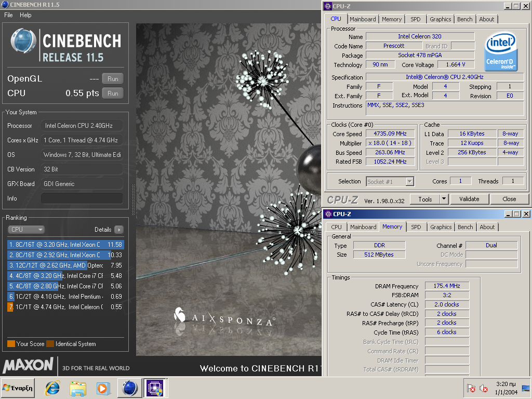Select Graphics tab in lower CPU-Z window
The height and width of the screenshot is (399, 532).
(x=441, y=227)
